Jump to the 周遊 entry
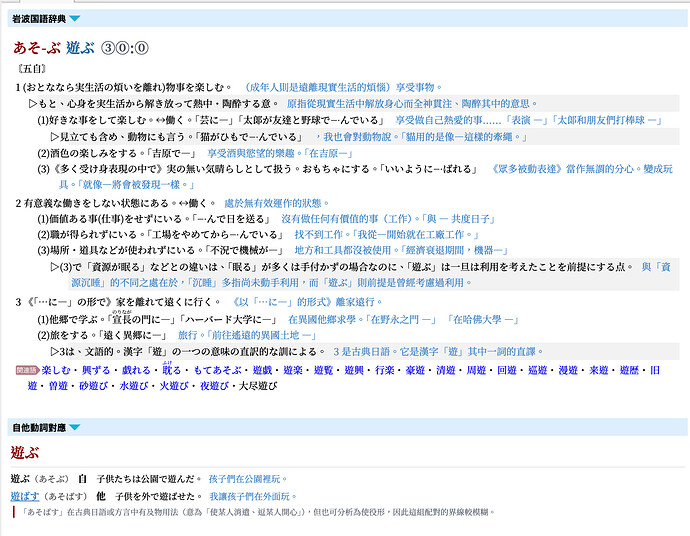 click(x=476, y=370)
